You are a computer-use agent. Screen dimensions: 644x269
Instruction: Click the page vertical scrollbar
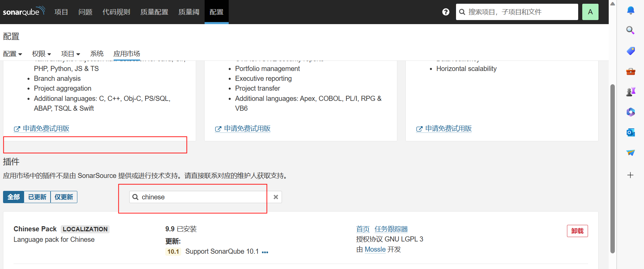(x=612, y=169)
